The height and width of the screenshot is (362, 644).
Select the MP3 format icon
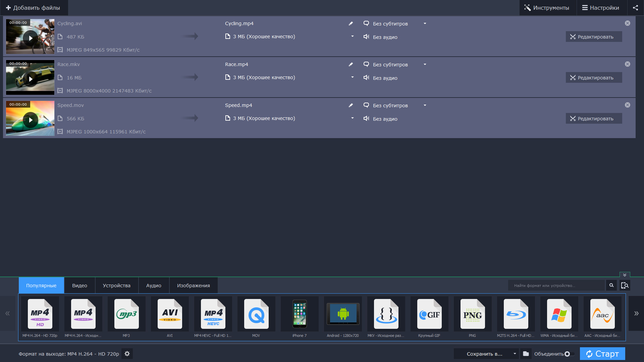pyautogui.click(x=126, y=314)
